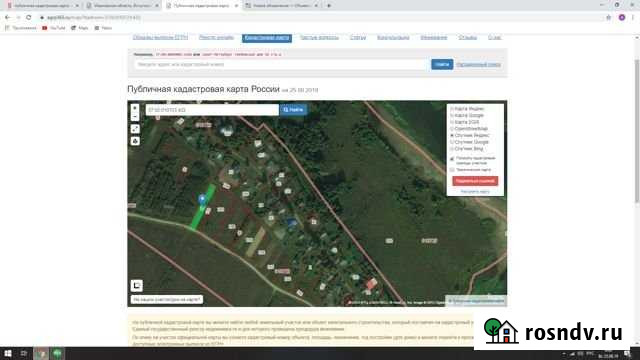
Task: Toggle the thematic map checkbox
Action: point(452,170)
